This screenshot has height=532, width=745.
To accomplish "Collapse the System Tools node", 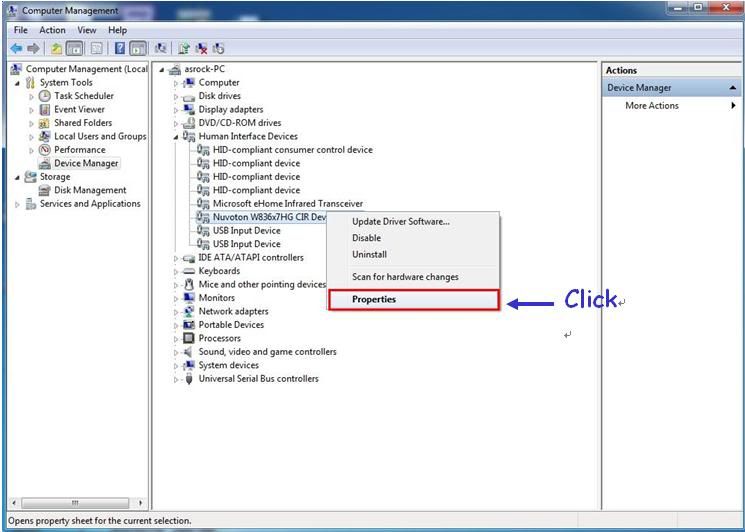I will pos(18,84).
